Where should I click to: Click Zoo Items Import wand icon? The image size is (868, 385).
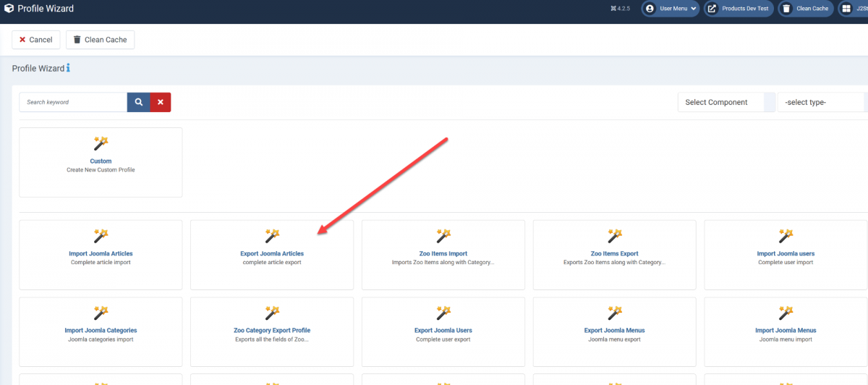point(443,236)
